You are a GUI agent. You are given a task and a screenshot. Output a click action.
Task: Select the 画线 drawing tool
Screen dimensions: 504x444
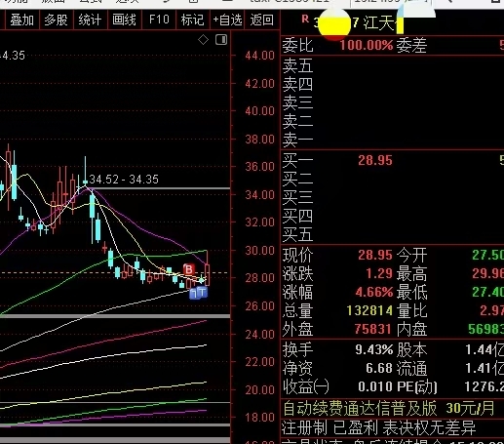tap(124, 20)
